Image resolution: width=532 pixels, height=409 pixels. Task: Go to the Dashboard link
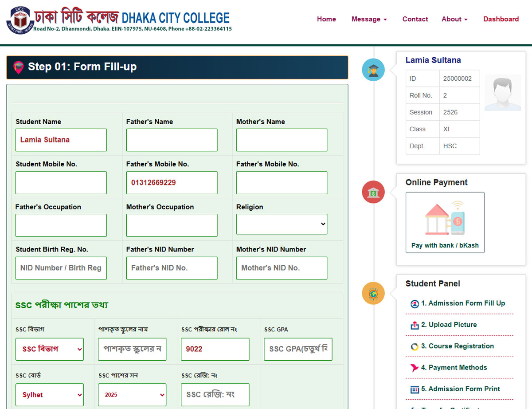pos(501,19)
